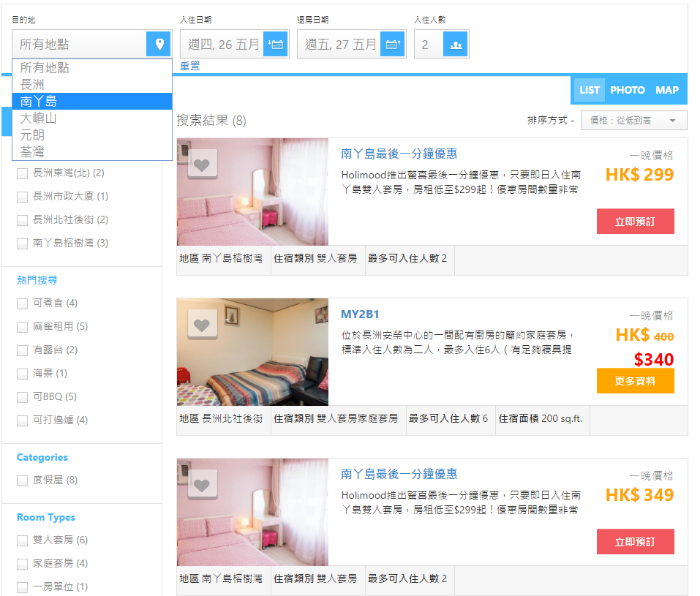Click the location pin icon in destination field
This screenshot has height=596, width=700.
(x=158, y=44)
